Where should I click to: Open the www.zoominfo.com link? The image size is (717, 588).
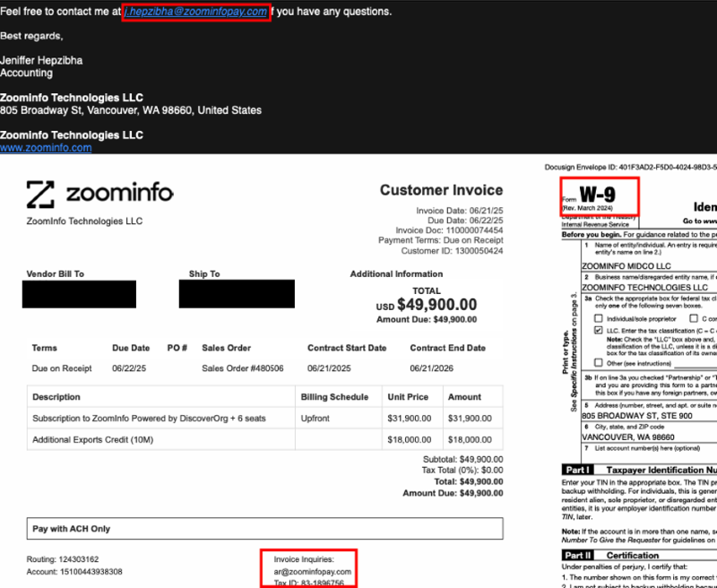[46, 148]
